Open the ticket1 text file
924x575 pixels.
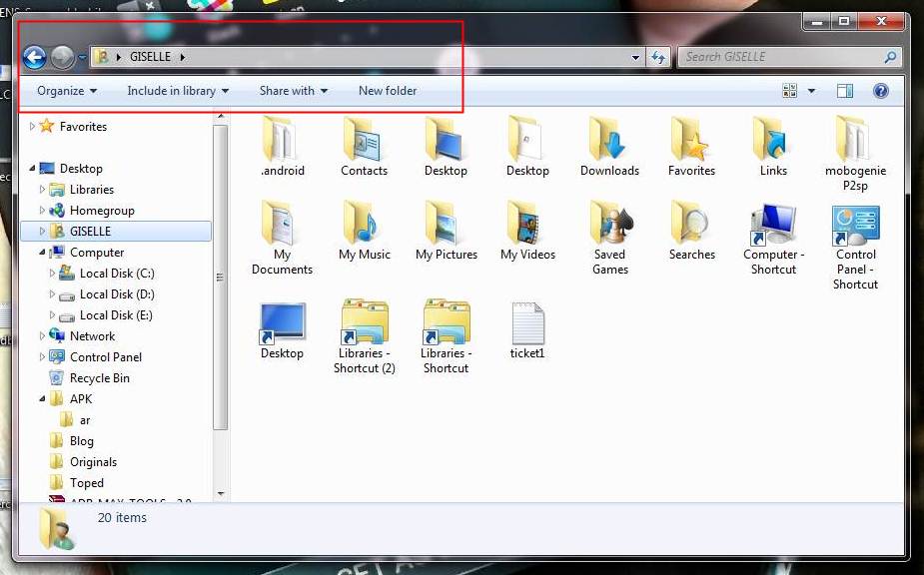coord(526,324)
